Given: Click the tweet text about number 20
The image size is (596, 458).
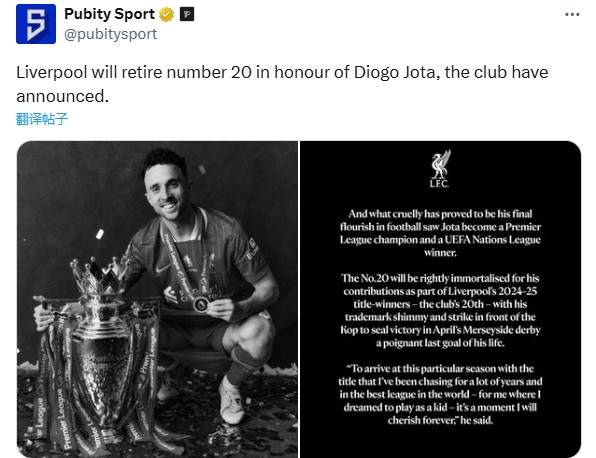Looking at the screenshot, I should click(x=282, y=84).
